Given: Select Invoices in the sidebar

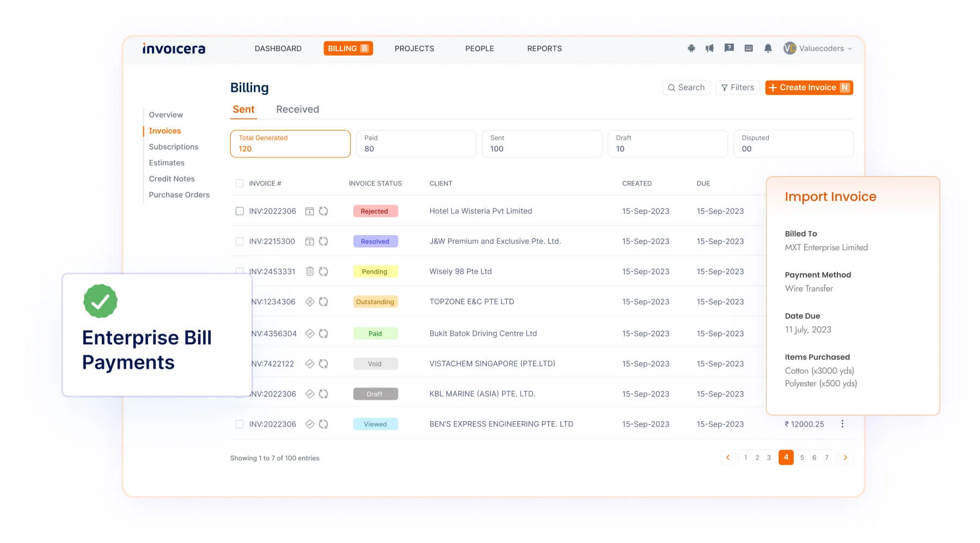Looking at the screenshot, I should (165, 131).
